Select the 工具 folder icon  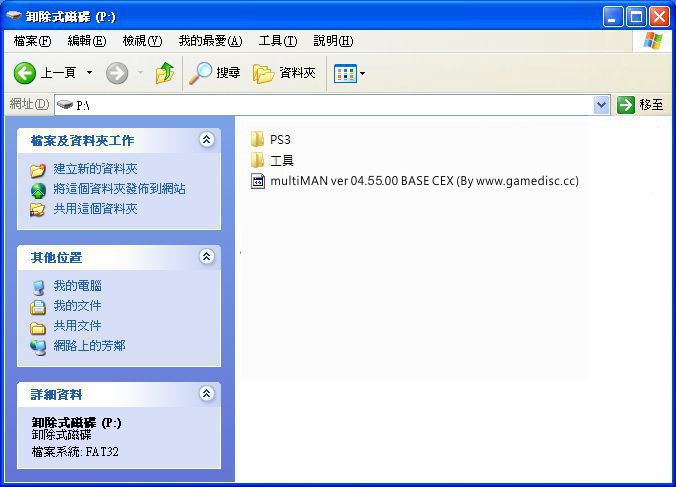point(257,160)
